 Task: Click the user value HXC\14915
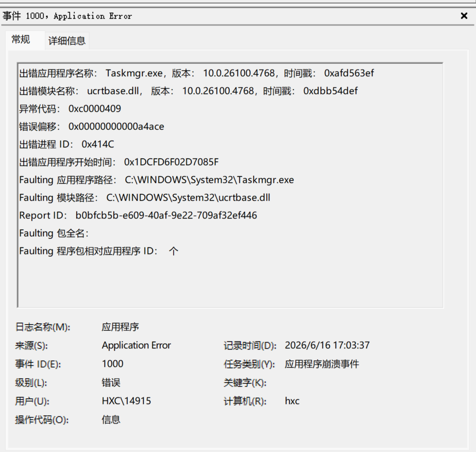point(126,401)
